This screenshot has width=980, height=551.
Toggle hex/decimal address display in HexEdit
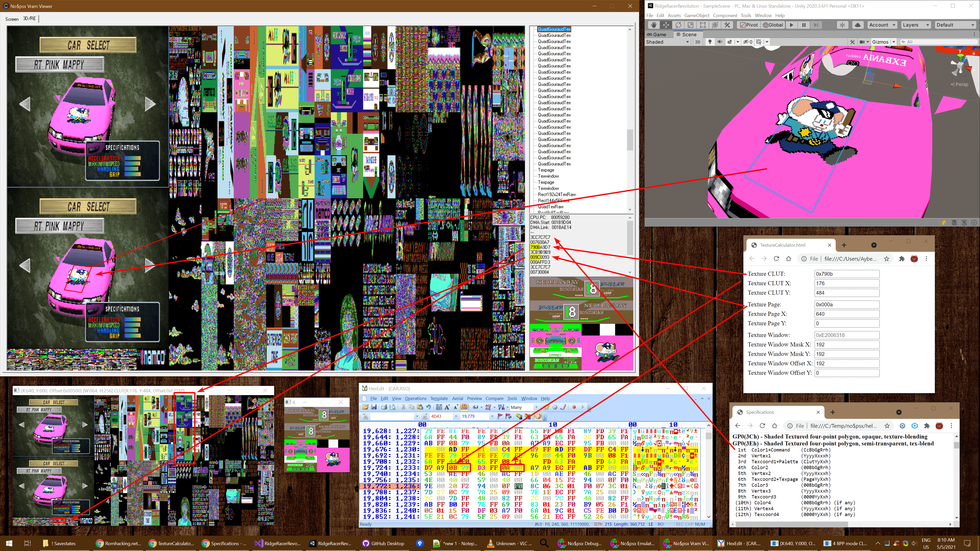coord(464,407)
